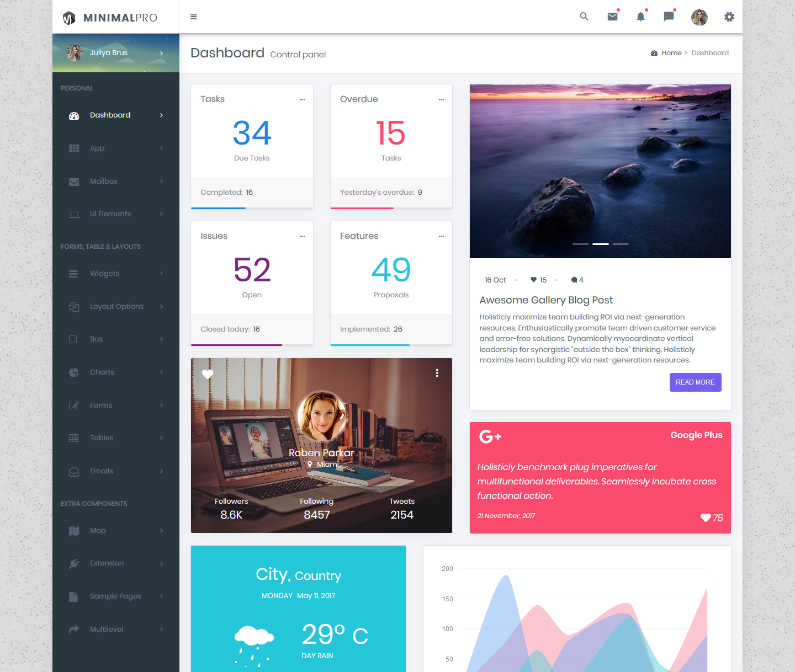Open the vertical dots menu on profile card
Viewport: 795px width, 672px height.
(x=437, y=373)
